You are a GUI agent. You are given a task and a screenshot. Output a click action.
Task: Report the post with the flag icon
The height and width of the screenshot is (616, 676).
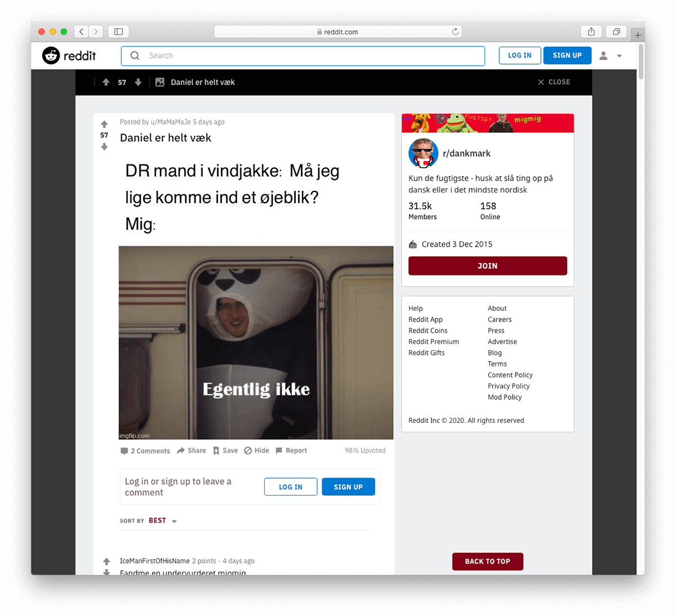click(291, 450)
